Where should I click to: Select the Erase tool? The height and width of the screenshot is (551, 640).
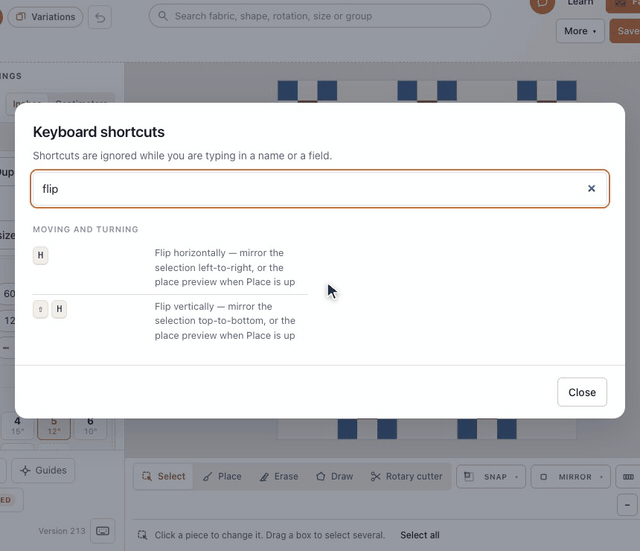279,476
